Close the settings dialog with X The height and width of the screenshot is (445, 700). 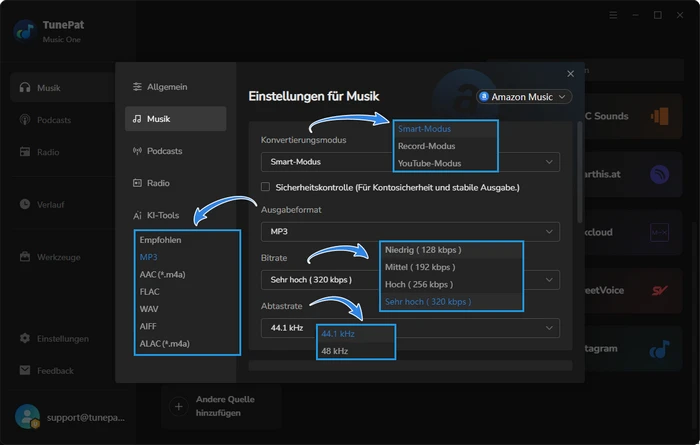pyautogui.click(x=571, y=74)
